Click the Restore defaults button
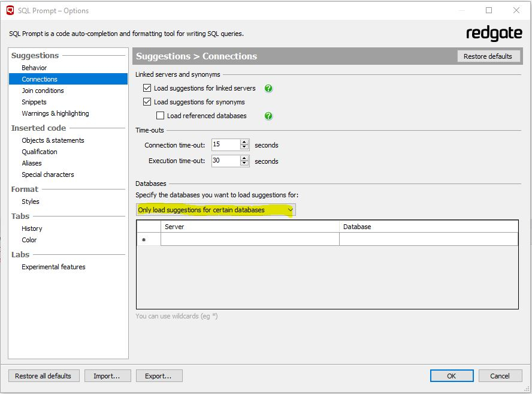Screen dimensions: 532x394 click(488, 56)
